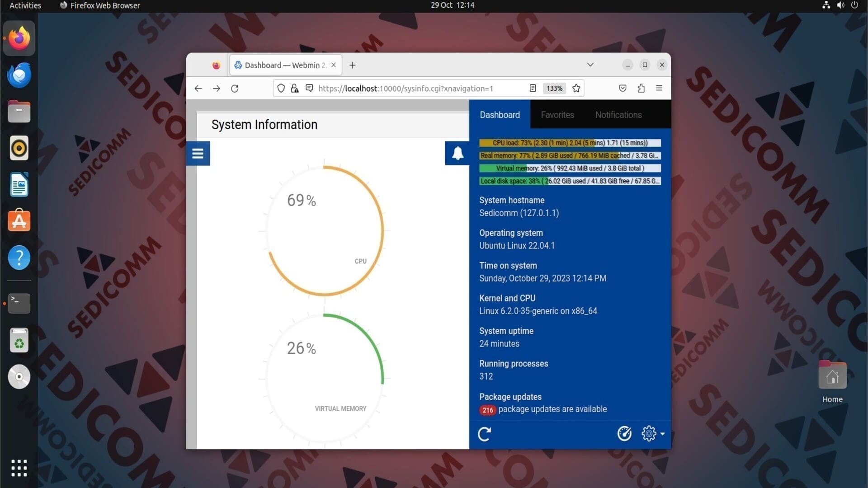The width and height of the screenshot is (868, 488).
Task: Open the Firefox extensions icon
Action: (x=641, y=89)
